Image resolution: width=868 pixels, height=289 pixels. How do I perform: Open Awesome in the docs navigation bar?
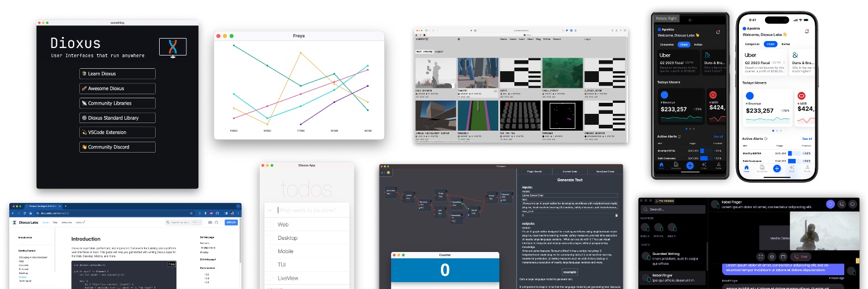point(67,223)
